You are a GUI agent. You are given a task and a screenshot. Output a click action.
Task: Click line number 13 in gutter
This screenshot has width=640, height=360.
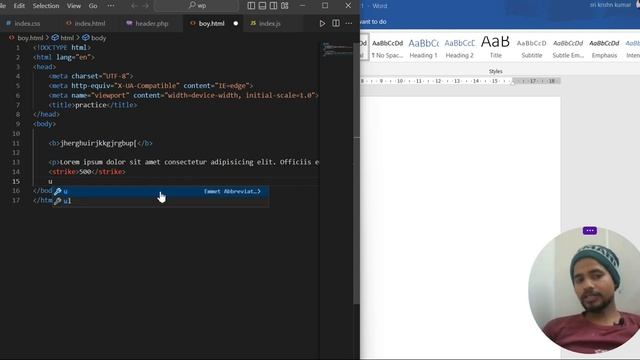(16, 162)
